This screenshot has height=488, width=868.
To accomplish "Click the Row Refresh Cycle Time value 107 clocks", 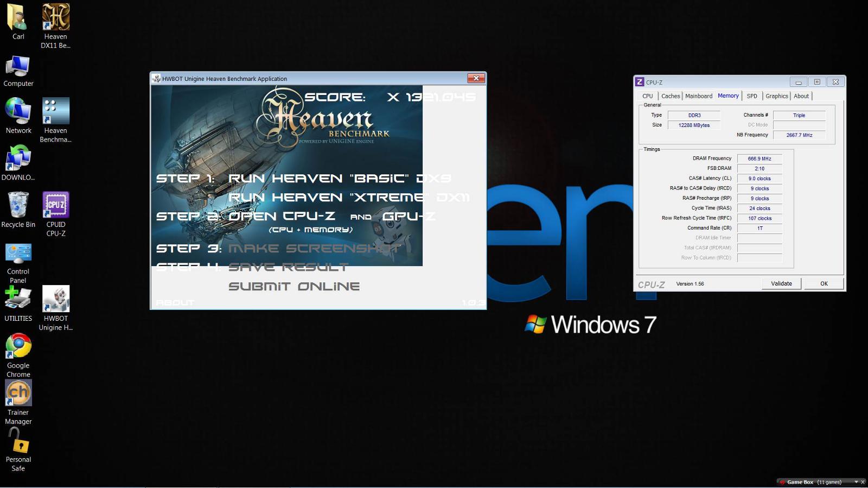I will tap(759, 218).
